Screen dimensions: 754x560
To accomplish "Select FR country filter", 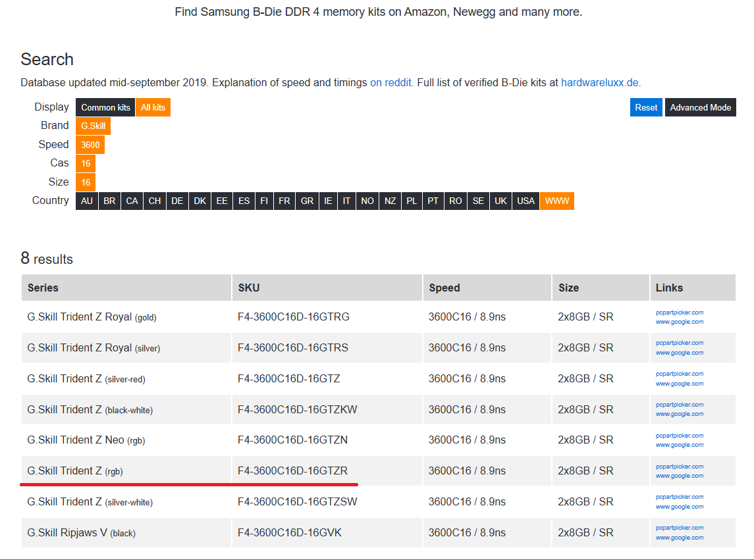I will [x=284, y=201].
